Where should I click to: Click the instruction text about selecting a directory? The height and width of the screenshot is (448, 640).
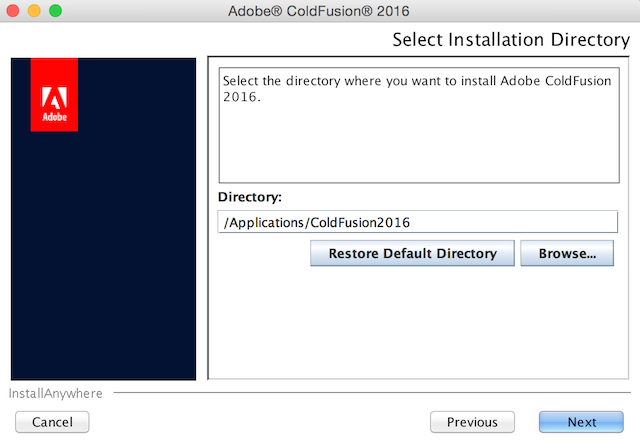(417, 89)
